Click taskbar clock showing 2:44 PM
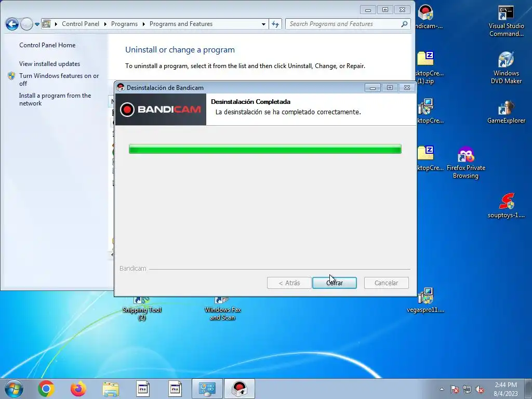This screenshot has width=532, height=399. click(x=506, y=389)
